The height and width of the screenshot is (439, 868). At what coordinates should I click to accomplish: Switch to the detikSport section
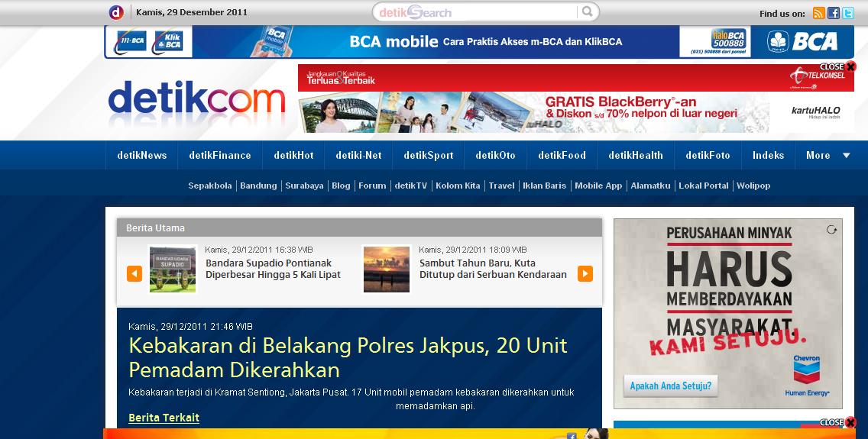click(x=429, y=155)
